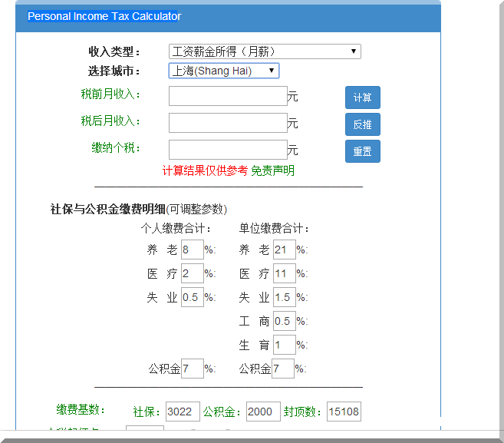Click the red 计算结果仅供参考 notice
Image resolution: width=504 pixels, height=443 pixels.
click(205, 170)
